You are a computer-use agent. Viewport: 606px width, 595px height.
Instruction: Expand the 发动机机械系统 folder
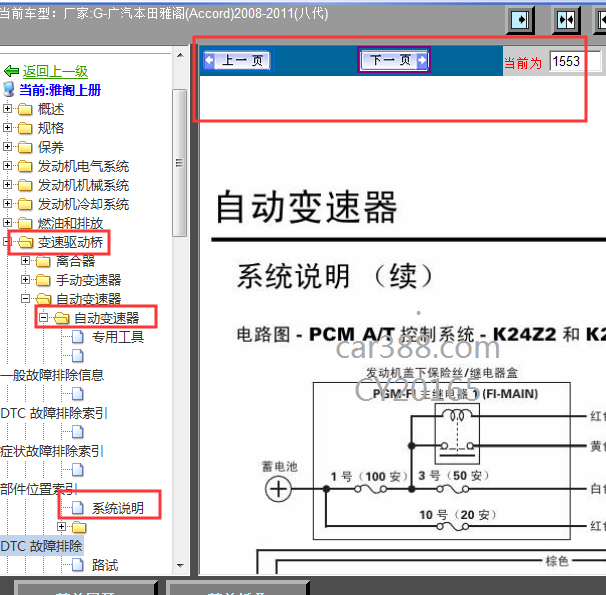point(7,185)
